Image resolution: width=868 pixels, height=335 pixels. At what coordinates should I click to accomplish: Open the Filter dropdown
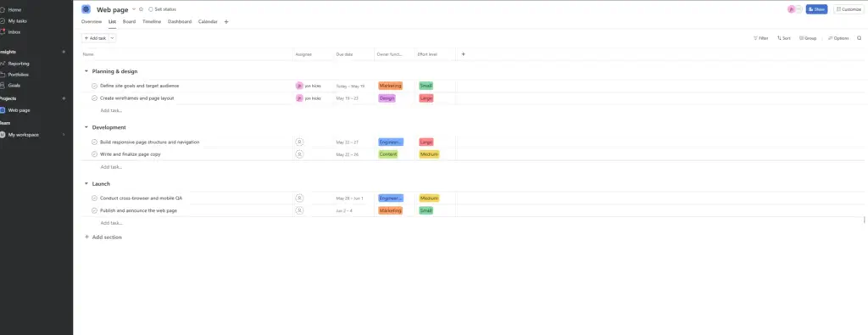(760, 38)
